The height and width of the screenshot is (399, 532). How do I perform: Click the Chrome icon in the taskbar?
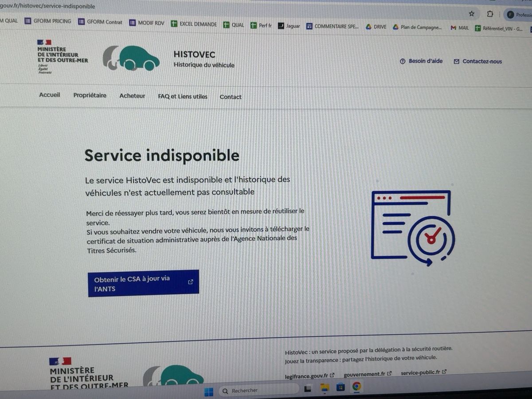point(356,386)
